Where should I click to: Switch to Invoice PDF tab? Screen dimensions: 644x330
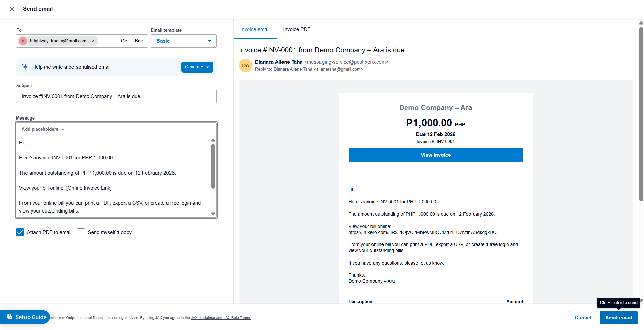(x=296, y=29)
